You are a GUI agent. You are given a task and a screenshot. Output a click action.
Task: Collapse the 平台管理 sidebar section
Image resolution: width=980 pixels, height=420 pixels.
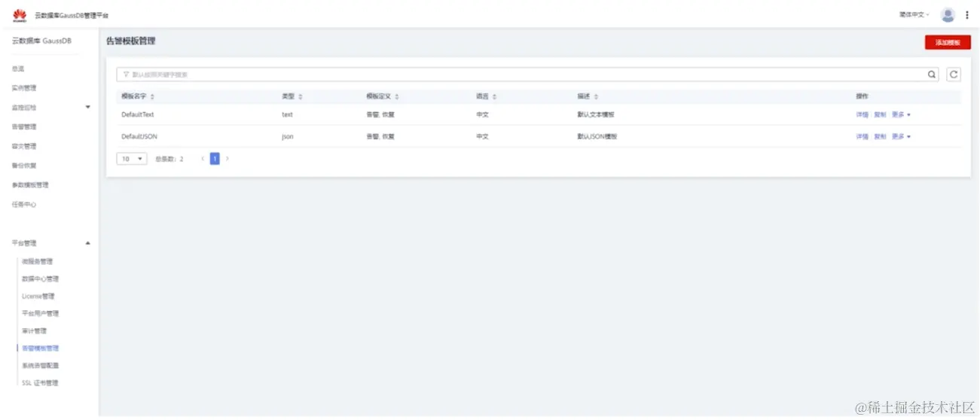(x=87, y=243)
